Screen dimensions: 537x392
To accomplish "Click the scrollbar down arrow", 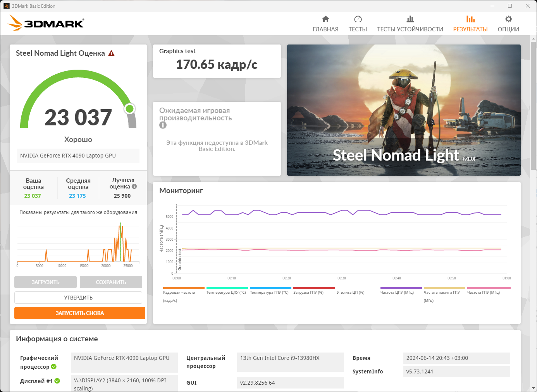I will [x=533, y=388].
